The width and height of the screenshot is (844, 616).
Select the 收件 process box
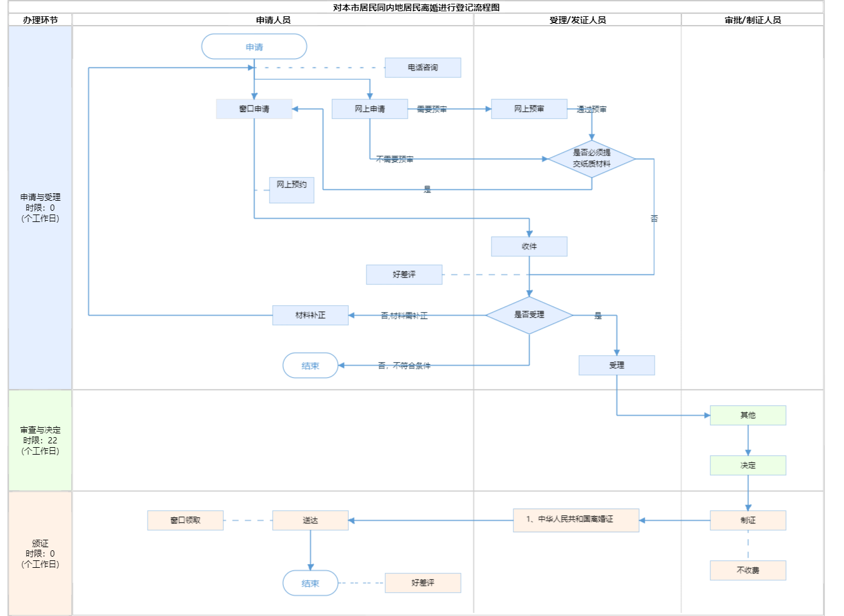[529, 246]
